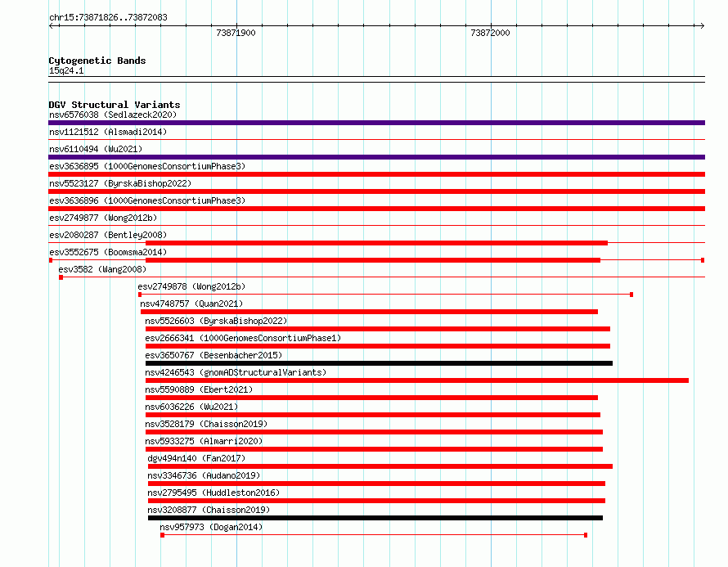Screen dimensions: 728x567
Task: Click the black bar under esv3650767 (Besenbacher2015)
Action: pos(379,363)
